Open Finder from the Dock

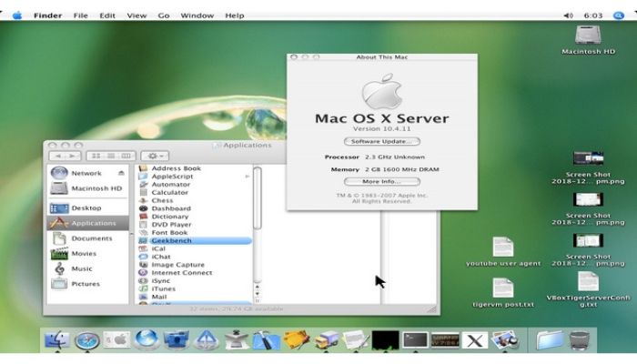tap(56, 339)
